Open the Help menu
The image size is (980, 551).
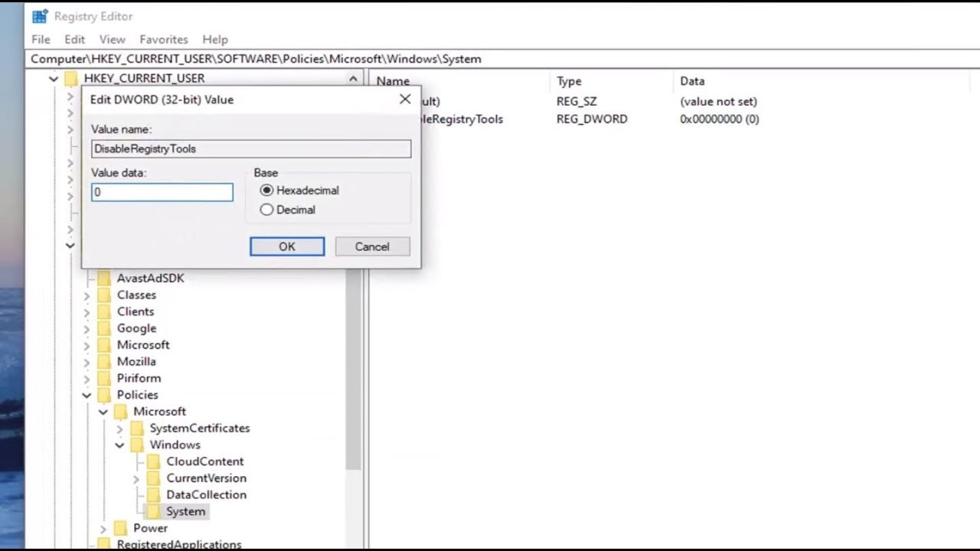(215, 39)
